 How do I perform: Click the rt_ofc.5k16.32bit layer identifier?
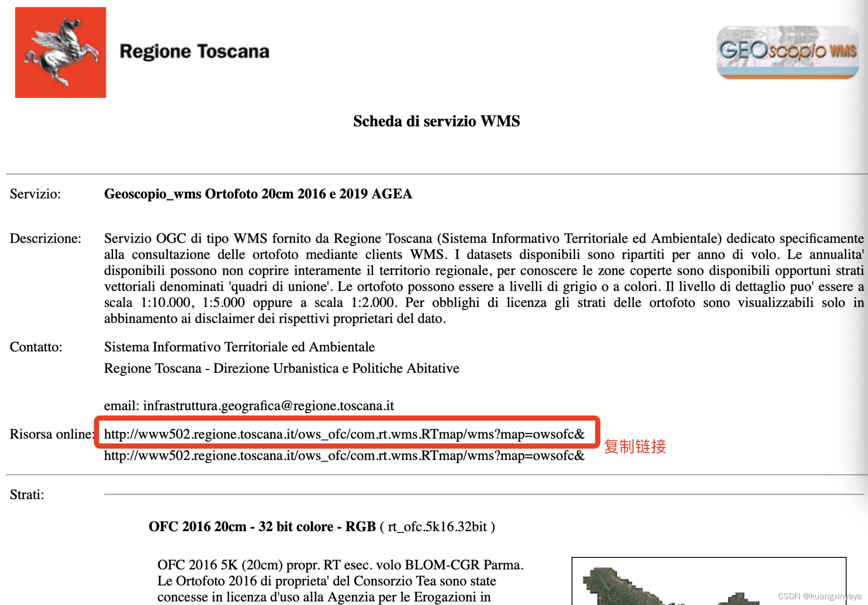coord(437,527)
